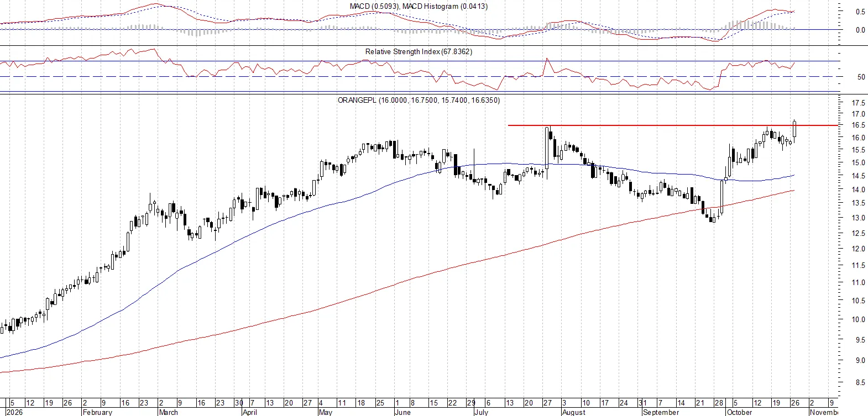This screenshot has height=416, width=868.
Task: Click the 11.0 price axis label
Action: coord(859,282)
